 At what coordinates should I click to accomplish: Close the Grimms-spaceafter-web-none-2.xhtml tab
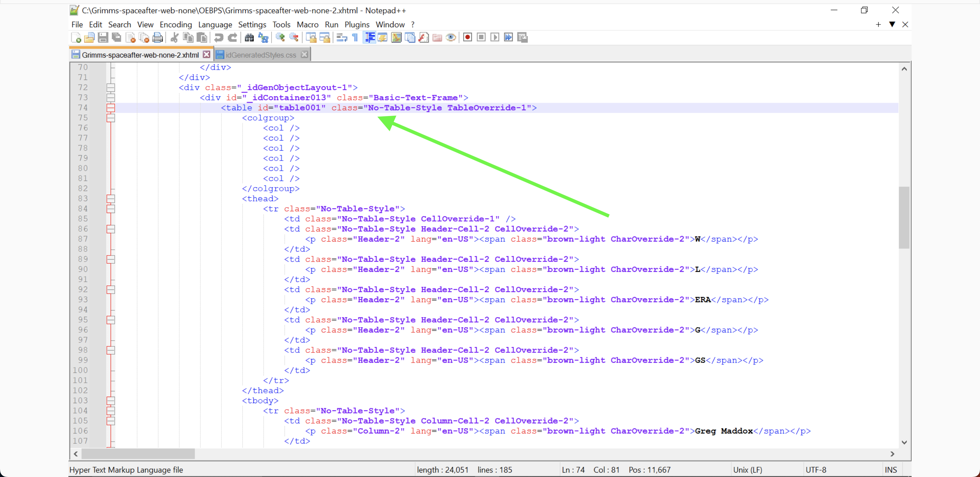(x=207, y=54)
